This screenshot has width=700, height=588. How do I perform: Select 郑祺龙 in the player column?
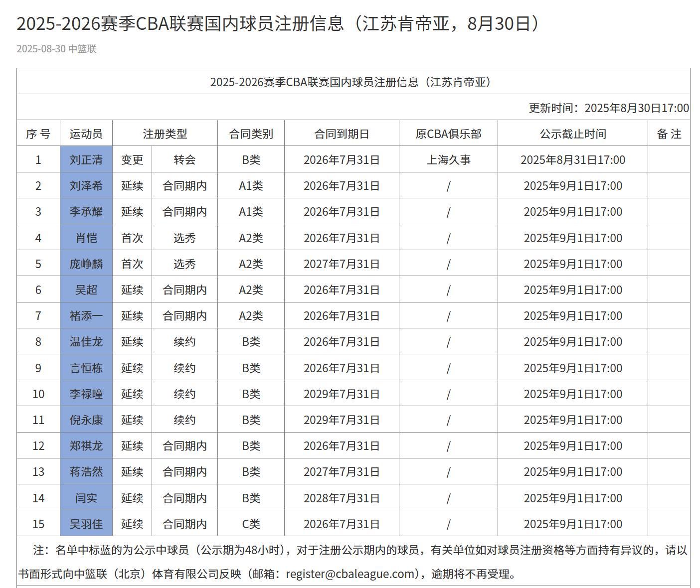click(x=86, y=445)
